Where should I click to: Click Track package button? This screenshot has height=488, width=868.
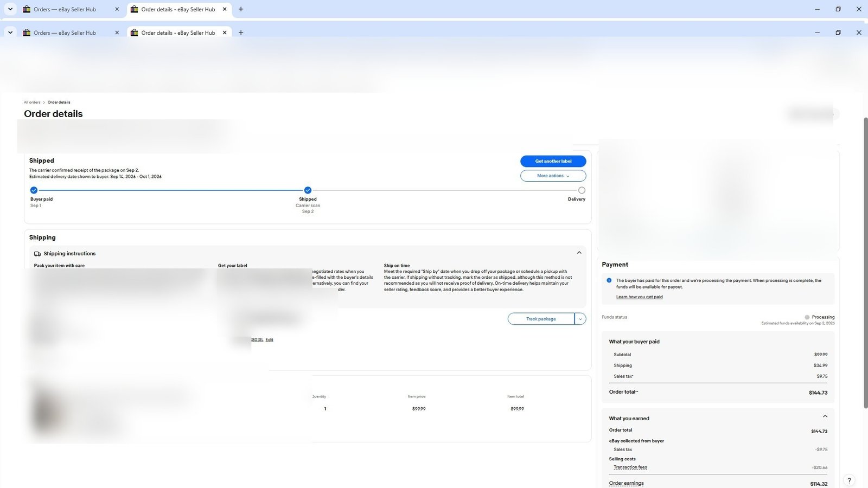pos(541,319)
